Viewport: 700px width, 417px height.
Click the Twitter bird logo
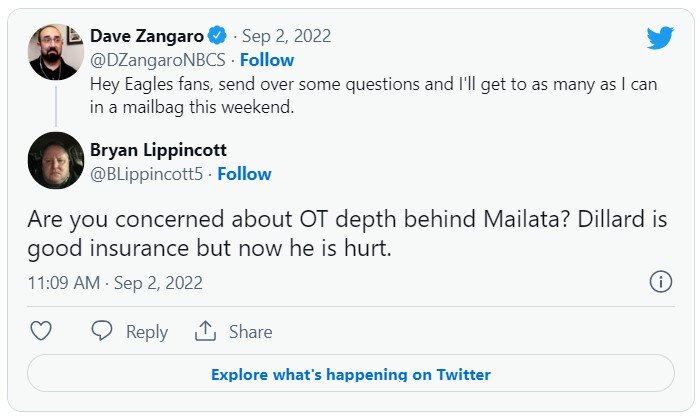point(659,38)
